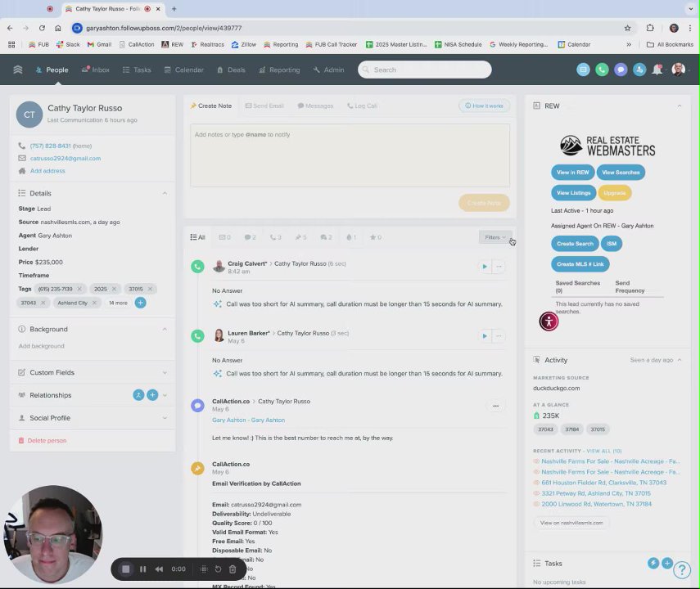Viewport: 700px width, 589px height.
Task: Collapse the Details section
Action: pyautogui.click(x=165, y=193)
